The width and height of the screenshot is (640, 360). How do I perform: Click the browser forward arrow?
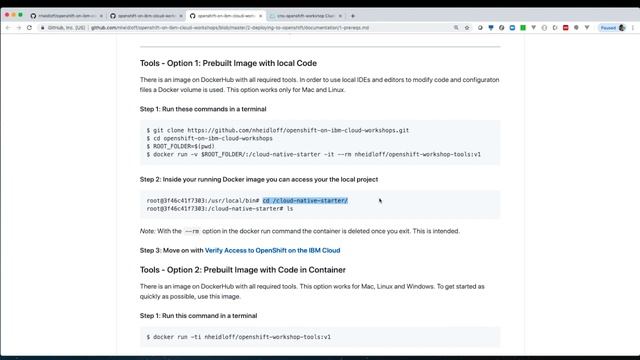(x=18, y=28)
